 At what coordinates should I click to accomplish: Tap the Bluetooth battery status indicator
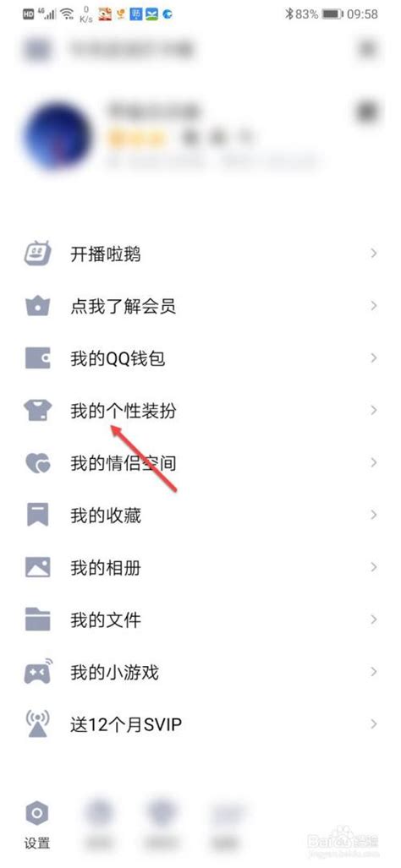(314, 14)
